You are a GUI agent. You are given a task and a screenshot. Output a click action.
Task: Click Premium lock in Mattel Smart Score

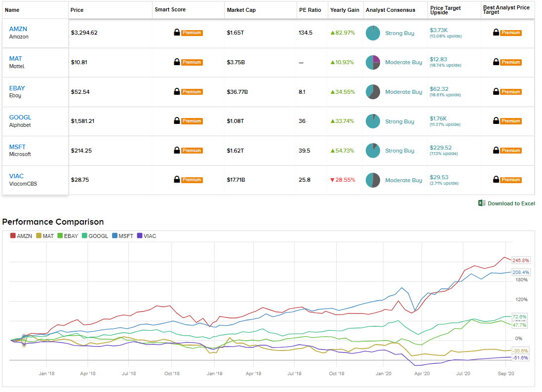click(188, 62)
